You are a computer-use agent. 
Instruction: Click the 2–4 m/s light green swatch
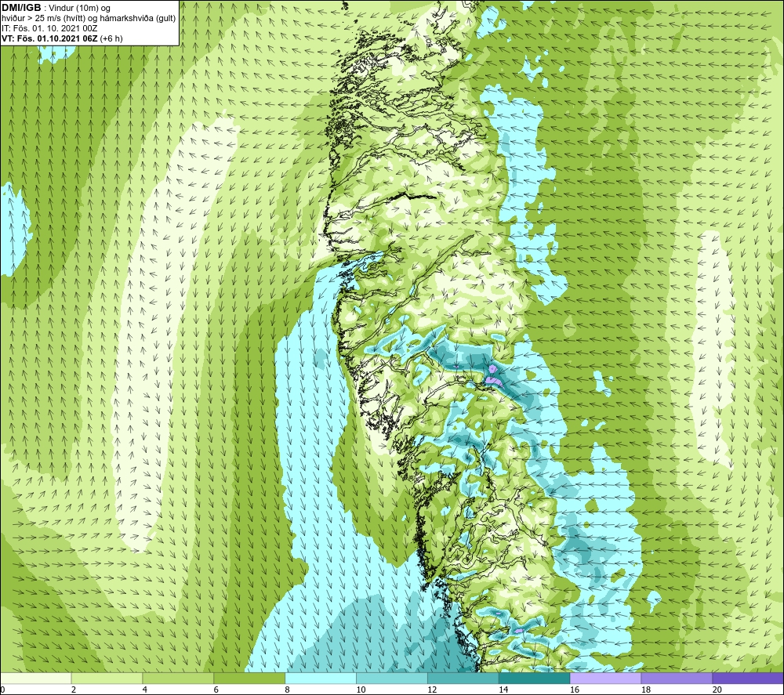107,678
